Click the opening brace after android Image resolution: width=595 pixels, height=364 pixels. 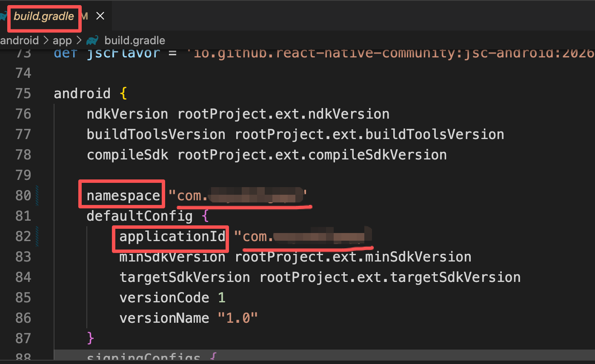[123, 94]
